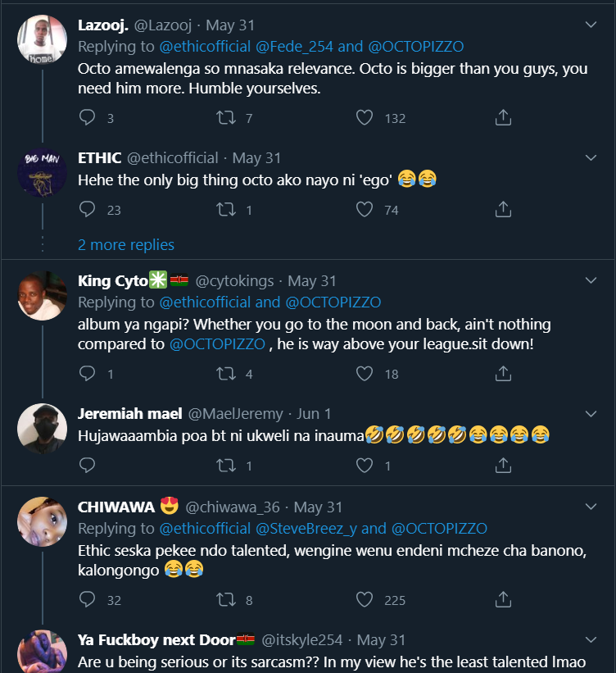
Task: Retweet CHIWAWA's tweet
Action: 225,600
